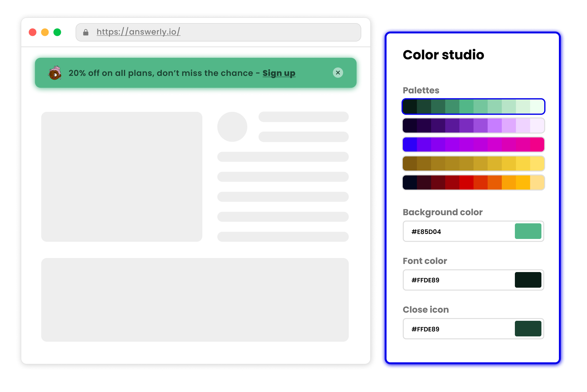The height and width of the screenshot is (392, 587).
Task: Select the green palette row
Action: (473, 107)
